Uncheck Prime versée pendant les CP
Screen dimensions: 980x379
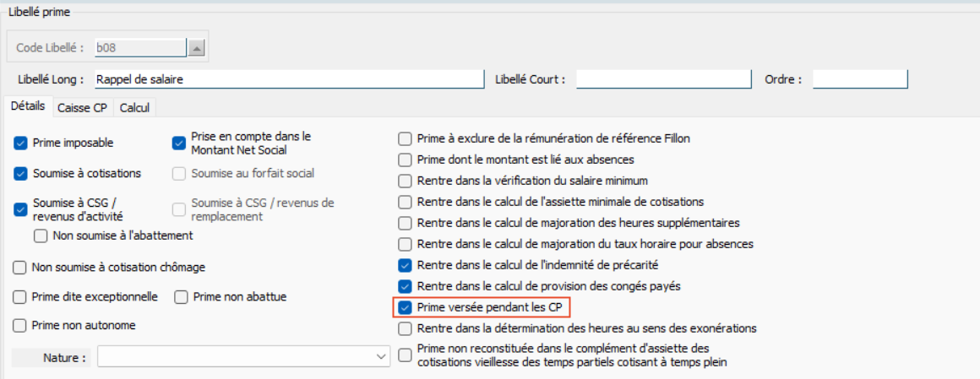[406, 307]
